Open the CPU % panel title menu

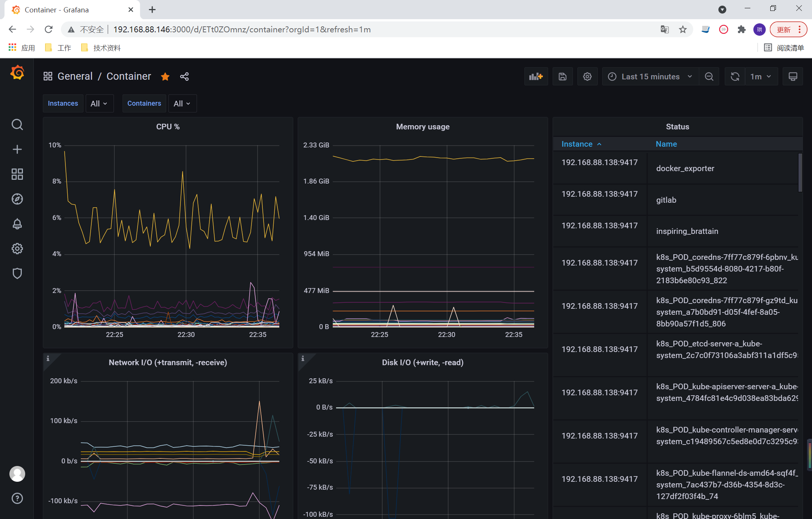pyautogui.click(x=168, y=127)
